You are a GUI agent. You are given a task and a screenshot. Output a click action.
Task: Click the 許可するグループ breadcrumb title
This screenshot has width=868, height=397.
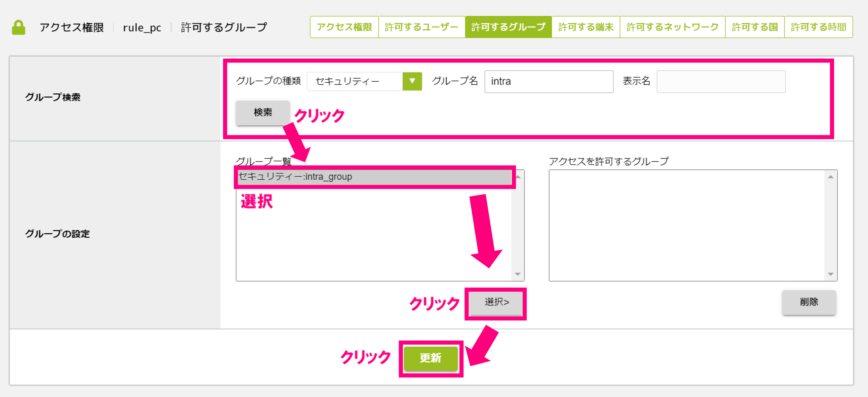point(224,27)
